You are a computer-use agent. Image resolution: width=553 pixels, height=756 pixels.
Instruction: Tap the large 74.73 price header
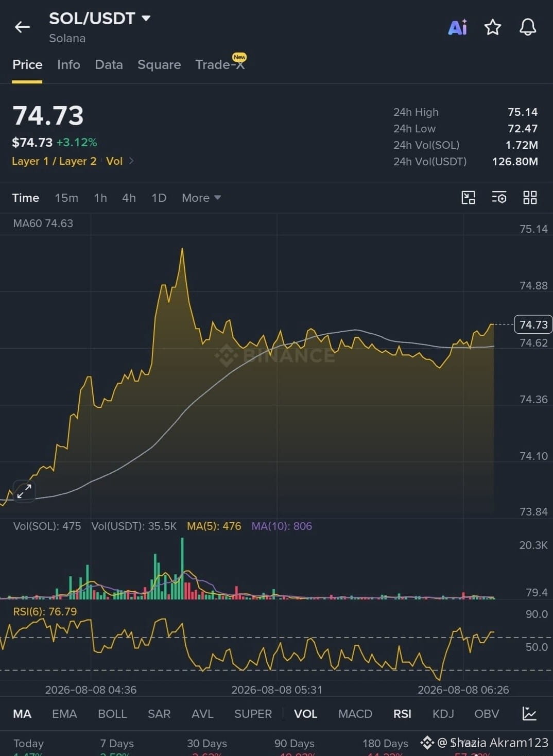pos(48,115)
